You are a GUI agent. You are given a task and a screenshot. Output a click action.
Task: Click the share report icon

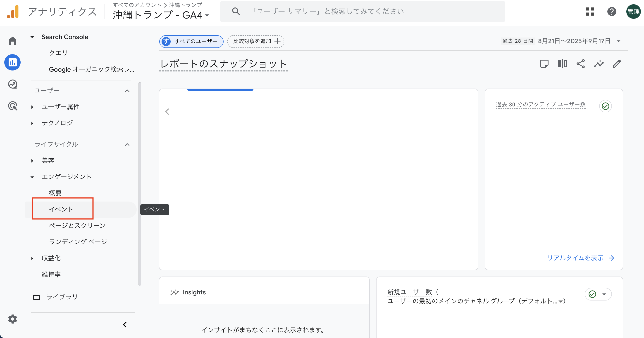[580, 64]
